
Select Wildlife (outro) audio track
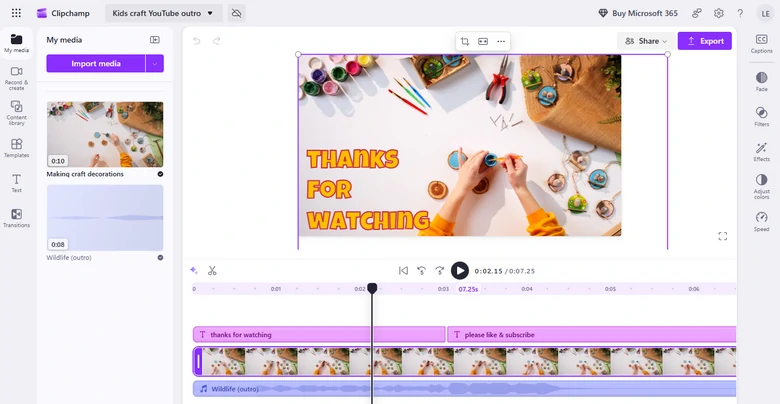tap(465, 389)
